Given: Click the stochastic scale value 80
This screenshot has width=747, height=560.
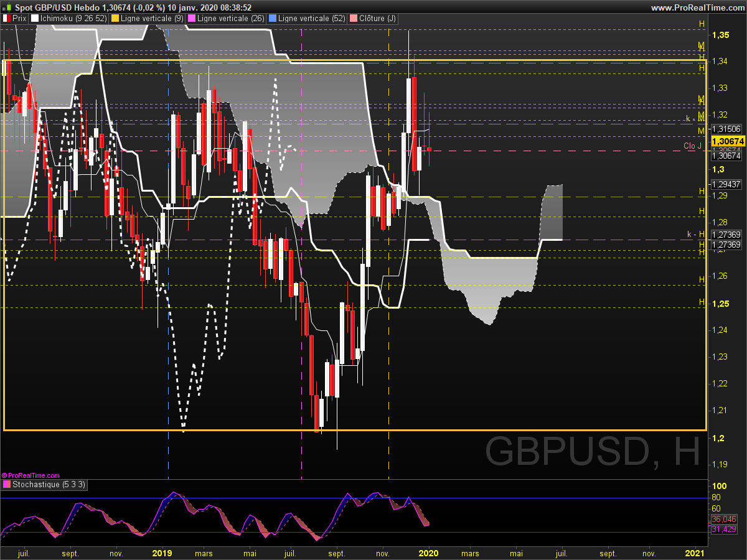Looking at the screenshot, I should click(x=716, y=497).
